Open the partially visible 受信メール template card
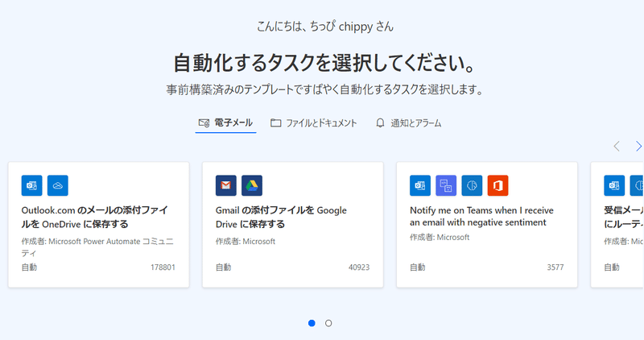Image resolution: width=644 pixels, height=340 pixels. (617, 225)
